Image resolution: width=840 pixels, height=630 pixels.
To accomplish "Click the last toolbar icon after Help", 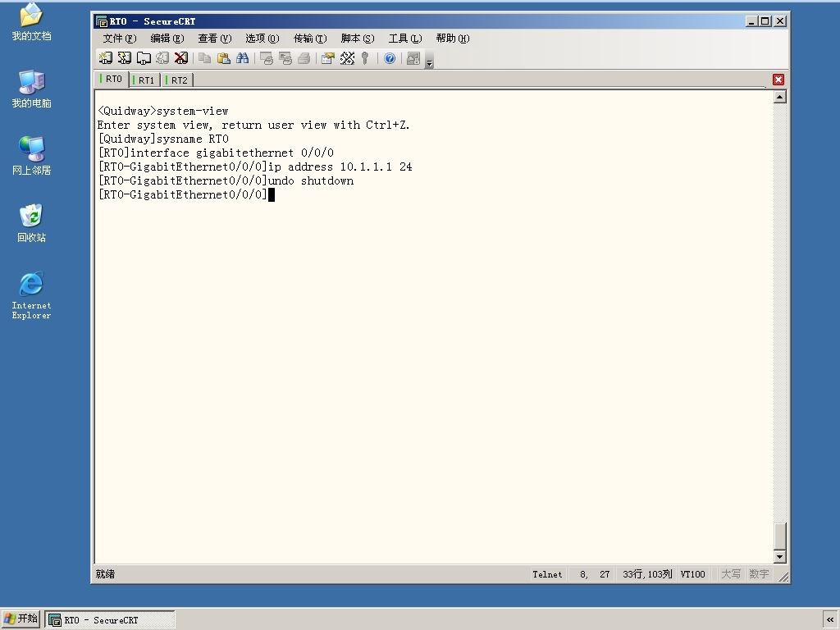I will point(413,58).
